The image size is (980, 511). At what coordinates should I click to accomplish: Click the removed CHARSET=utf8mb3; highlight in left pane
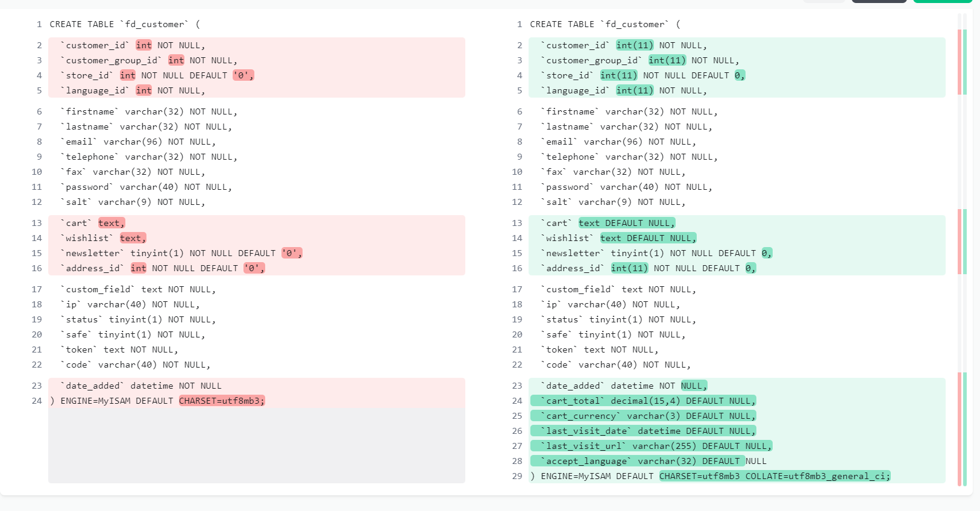click(222, 401)
